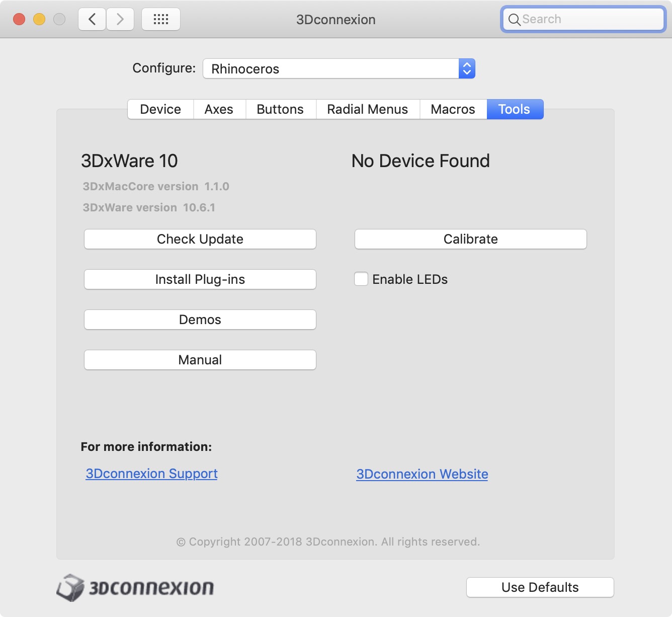Open the Demos button

pyautogui.click(x=200, y=320)
